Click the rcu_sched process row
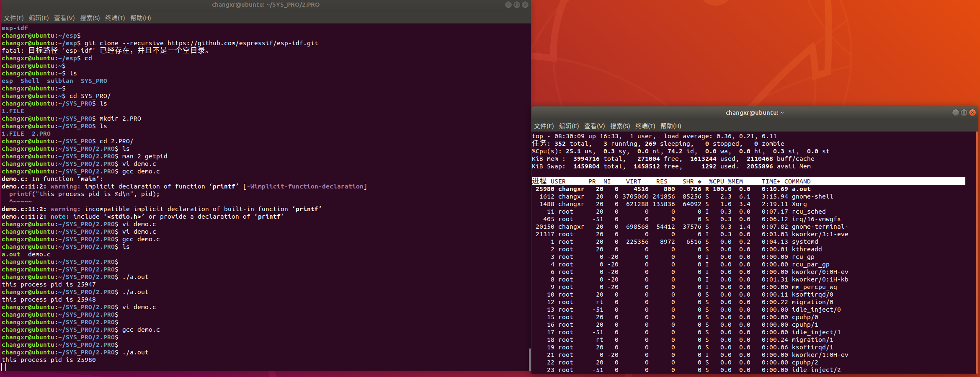Screen dimensions: 980x377 click(748, 212)
